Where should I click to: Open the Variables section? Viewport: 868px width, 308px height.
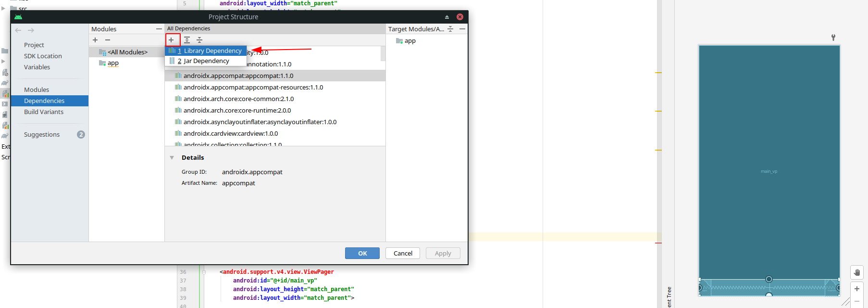click(37, 67)
